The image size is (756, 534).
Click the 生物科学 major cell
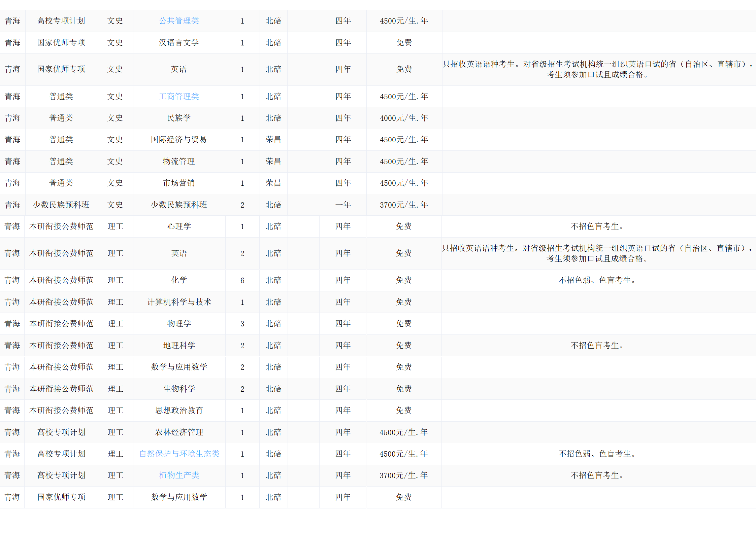point(179,389)
